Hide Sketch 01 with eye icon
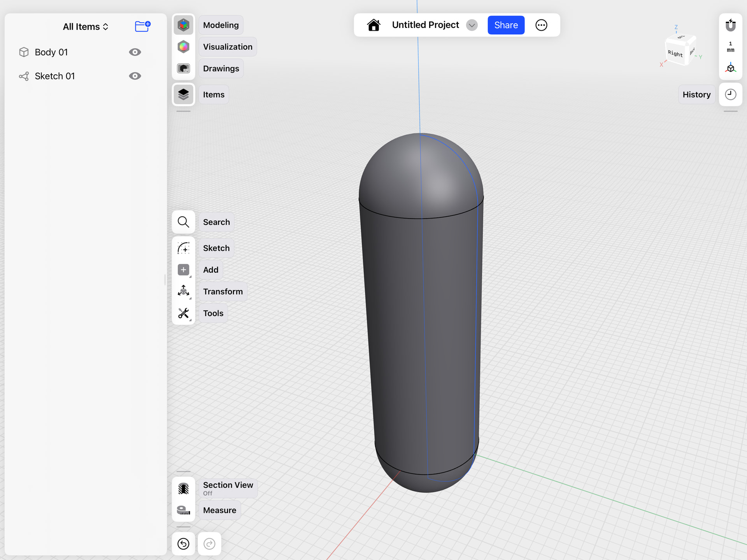The height and width of the screenshot is (560, 747). click(x=135, y=76)
